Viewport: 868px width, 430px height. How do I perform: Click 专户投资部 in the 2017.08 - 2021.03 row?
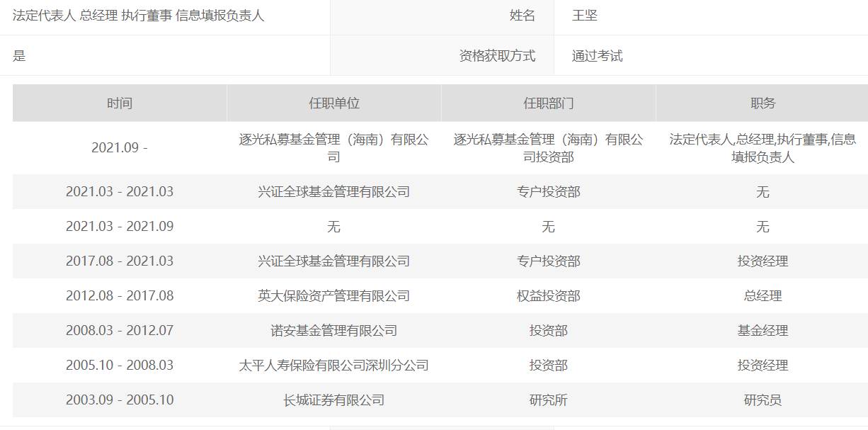[549, 261]
